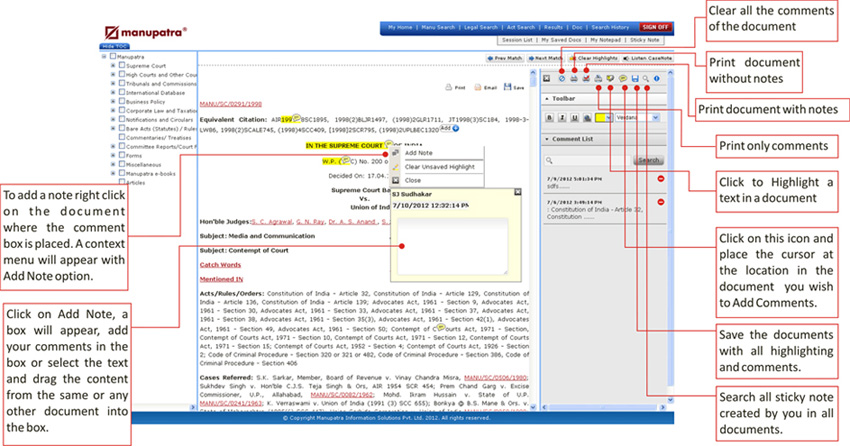Viewport: 850px width, 446px height.
Task: Close the SJ Sudhakar note box
Action: [x=518, y=192]
